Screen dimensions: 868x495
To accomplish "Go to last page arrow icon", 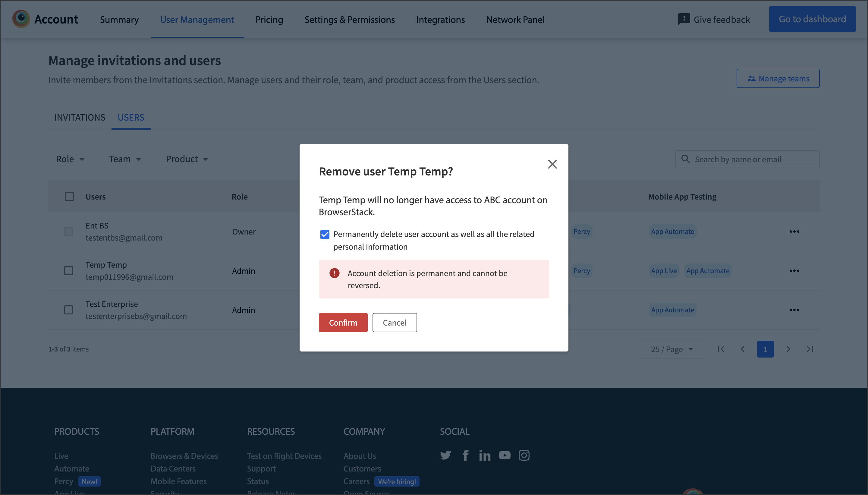I will click(810, 349).
